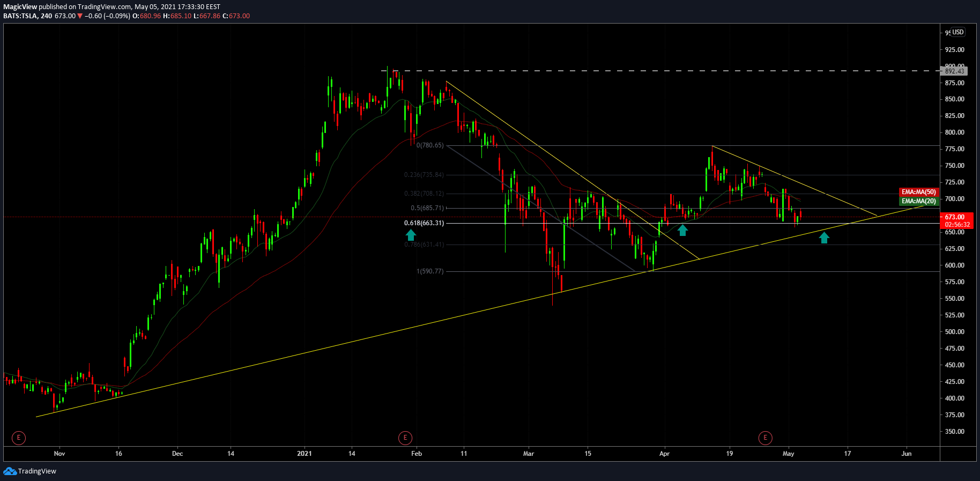The width and height of the screenshot is (980, 481).
Task: Click the 450.00 price scale value
Action: point(955,365)
